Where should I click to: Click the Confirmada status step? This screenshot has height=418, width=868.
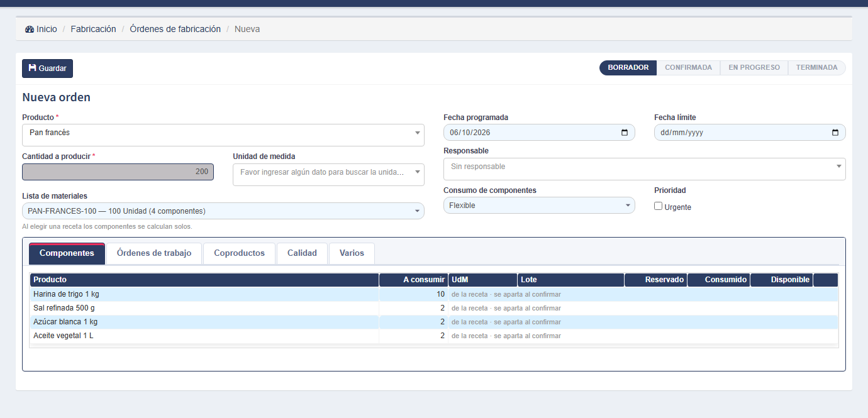(688, 68)
